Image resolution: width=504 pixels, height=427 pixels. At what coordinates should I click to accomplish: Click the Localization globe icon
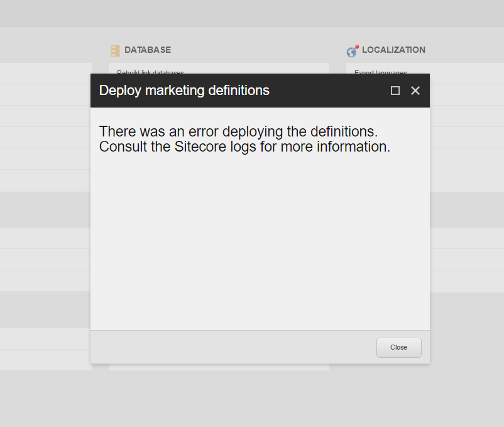pos(352,51)
